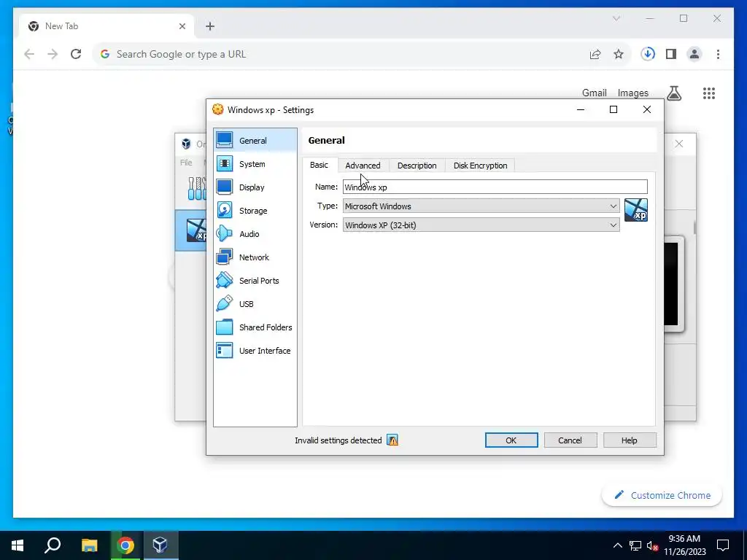Screen dimensions: 747x560
Task: Select the Display settings icon
Action: tap(225, 187)
